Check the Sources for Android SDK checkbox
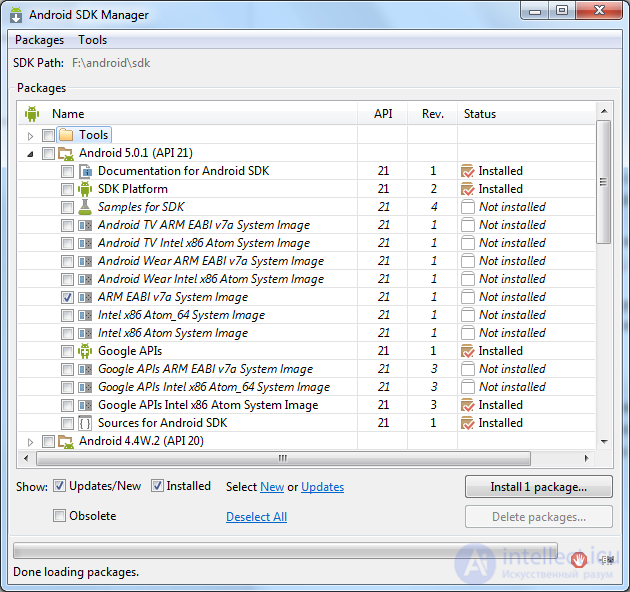Screen dimensions: 630x592 pyautogui.click(x=67, y=423)
